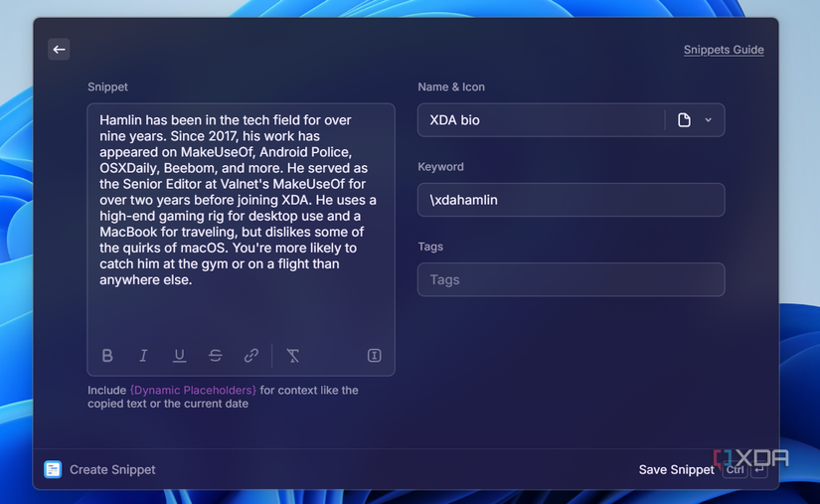
Task: Click the Snippet section label
Action: click(x=107, y=86)
